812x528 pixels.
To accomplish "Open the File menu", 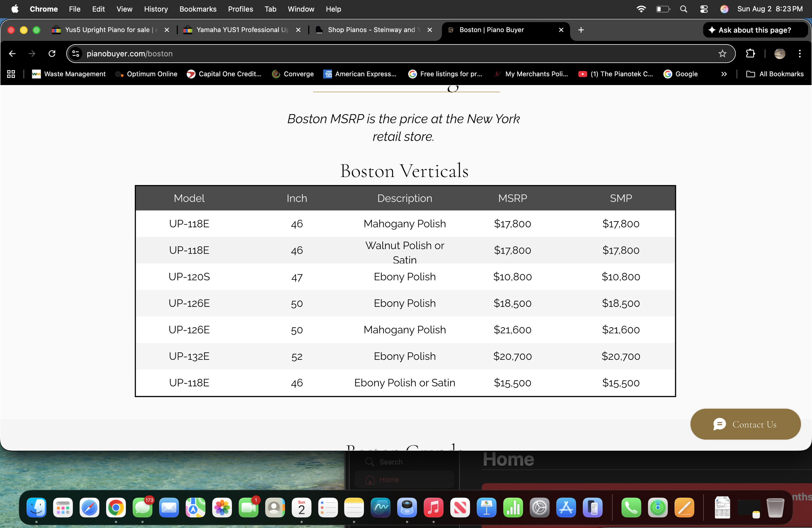I will [x=75, y=9].
